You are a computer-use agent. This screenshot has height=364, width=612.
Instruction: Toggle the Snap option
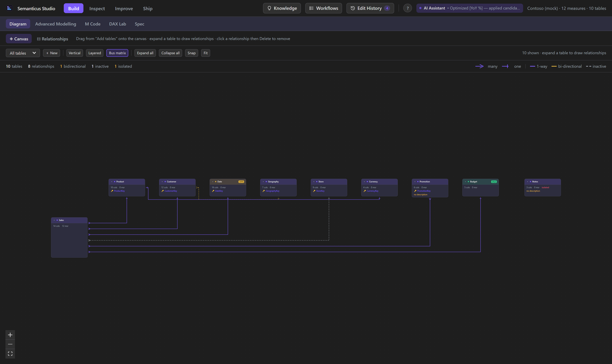(x=192, y=53)
